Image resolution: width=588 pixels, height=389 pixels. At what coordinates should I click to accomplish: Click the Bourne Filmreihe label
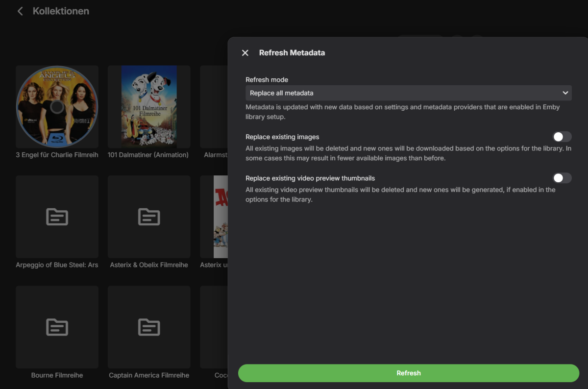point(57,375)
